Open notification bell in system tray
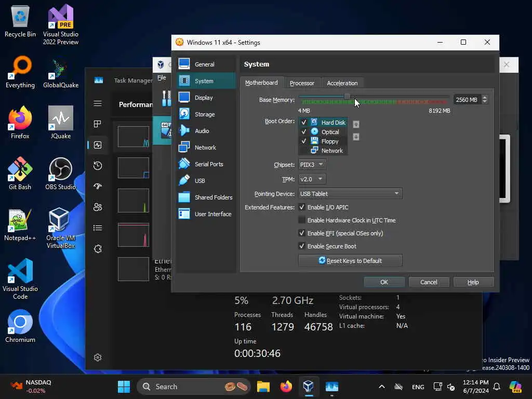 pyautogui.click(x=497, y=387)
